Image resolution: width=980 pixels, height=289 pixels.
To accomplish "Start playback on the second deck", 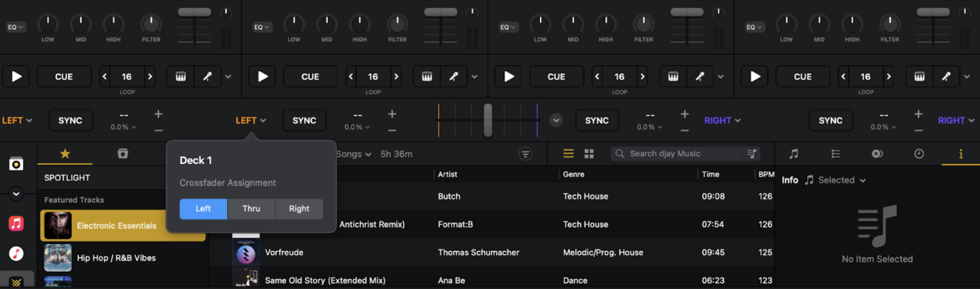I will 263,77.
